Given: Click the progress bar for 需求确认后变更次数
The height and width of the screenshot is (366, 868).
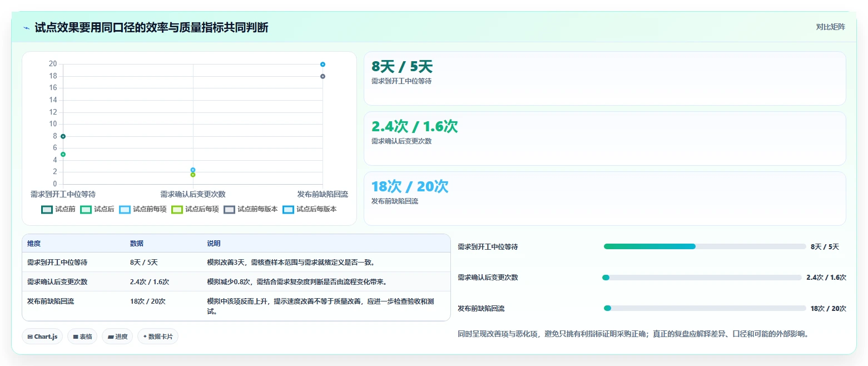Looking at the screenshot, I should 702,277.
